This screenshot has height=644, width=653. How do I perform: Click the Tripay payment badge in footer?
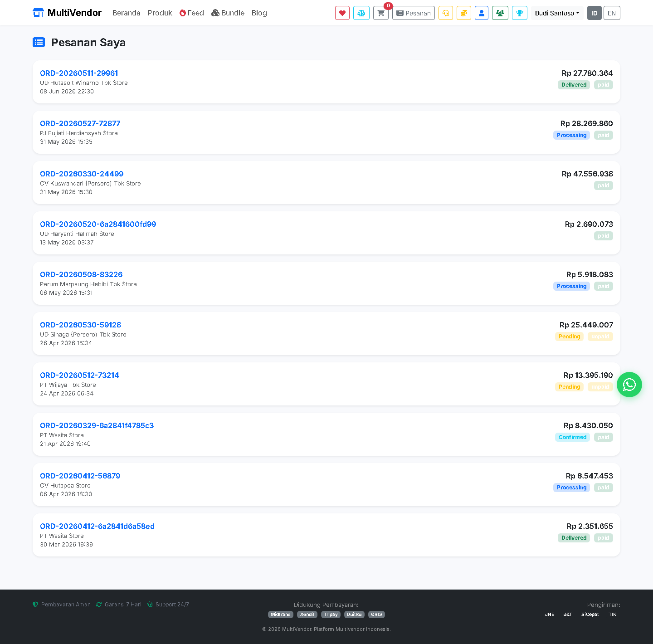(x=331, y=615)
